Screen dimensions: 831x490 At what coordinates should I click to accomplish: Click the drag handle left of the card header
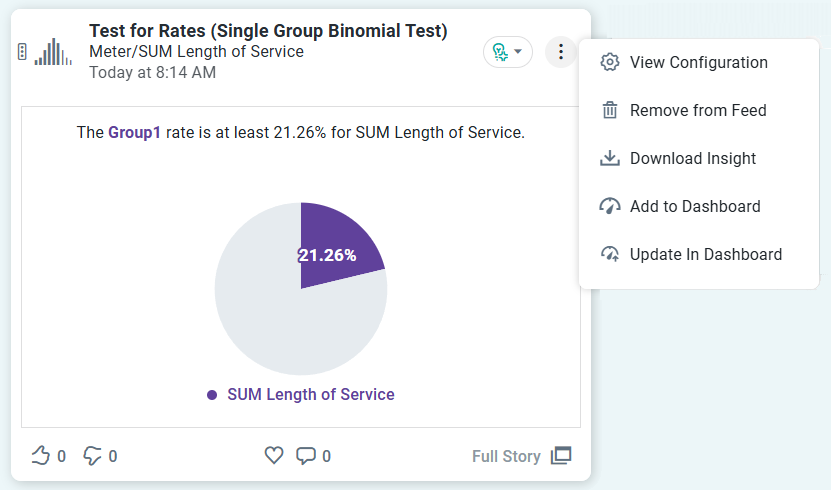[22, 52]
